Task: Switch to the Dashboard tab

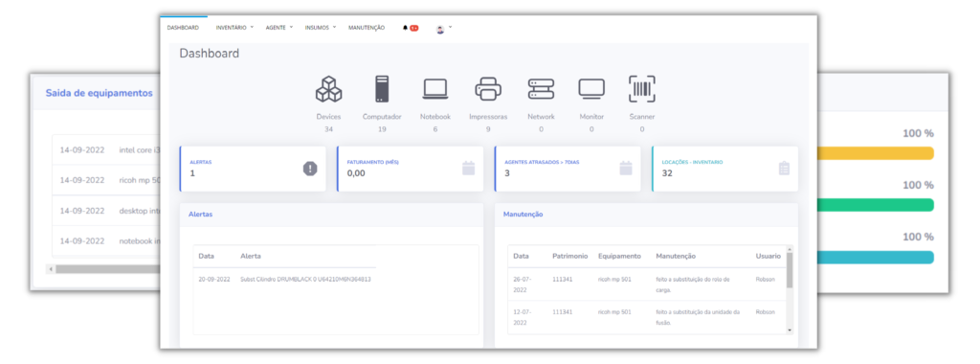Action: click(x=183, y=28)
